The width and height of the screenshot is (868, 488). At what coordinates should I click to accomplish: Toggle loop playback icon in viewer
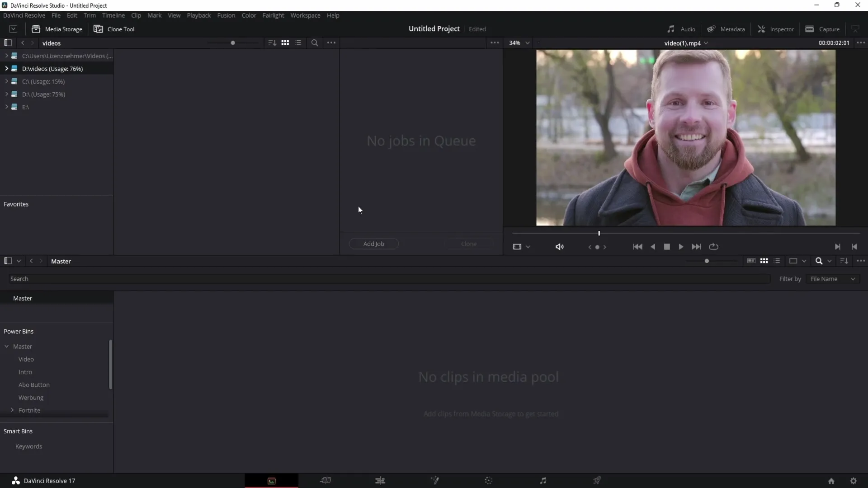(714, 246)
